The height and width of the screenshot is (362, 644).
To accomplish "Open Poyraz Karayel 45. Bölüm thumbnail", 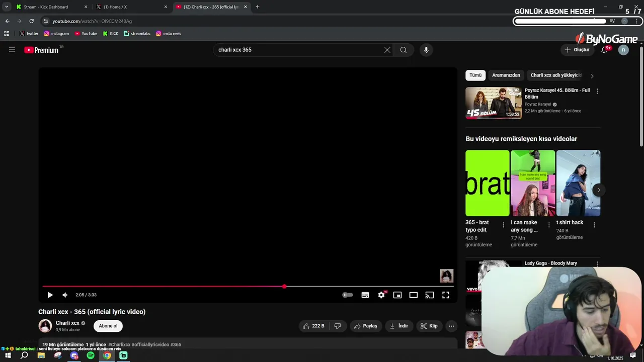I will click(494, 103).
